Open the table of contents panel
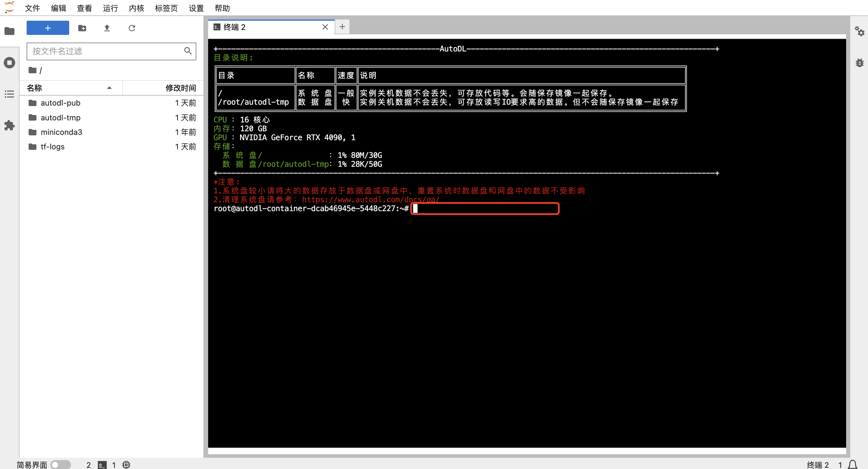This screenshot has width=868, height=469. [9, 94]
